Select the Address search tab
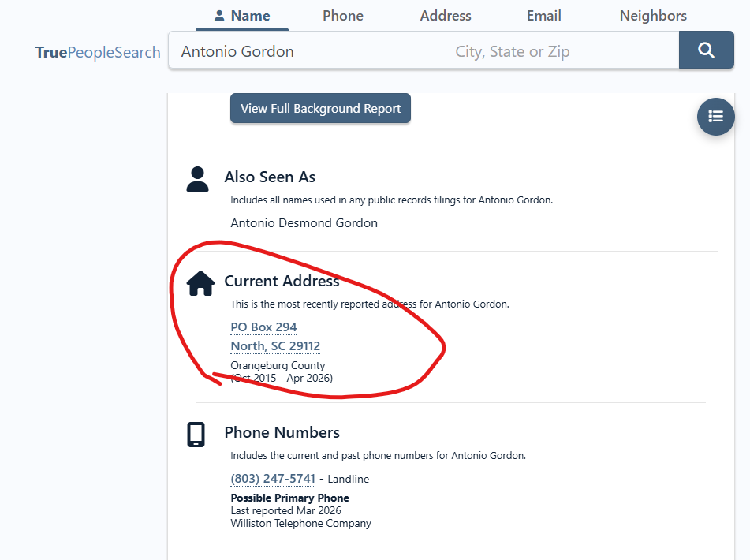This screenshot has width=750, height=560. pyautogui.click(x=446, y=16)
